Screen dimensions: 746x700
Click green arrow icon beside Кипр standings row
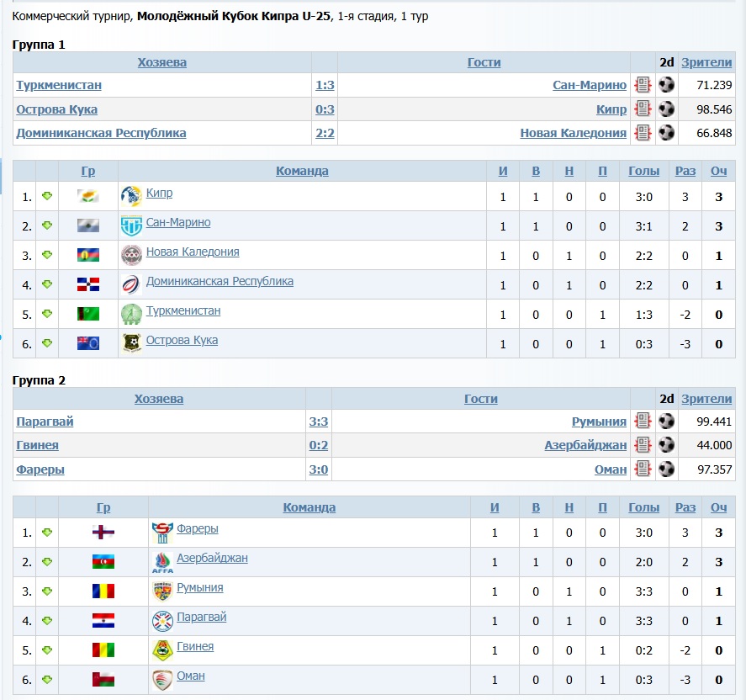(x=47, y=196)
